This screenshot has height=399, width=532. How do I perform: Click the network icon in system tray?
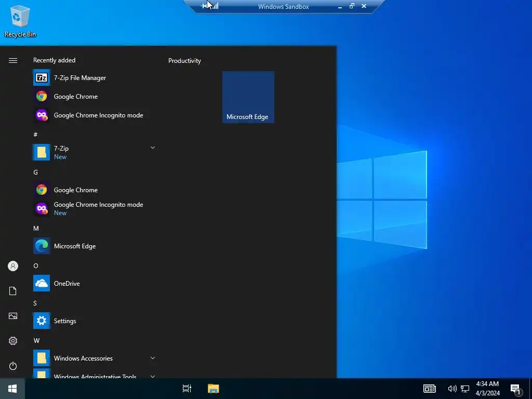coord(465,389)
